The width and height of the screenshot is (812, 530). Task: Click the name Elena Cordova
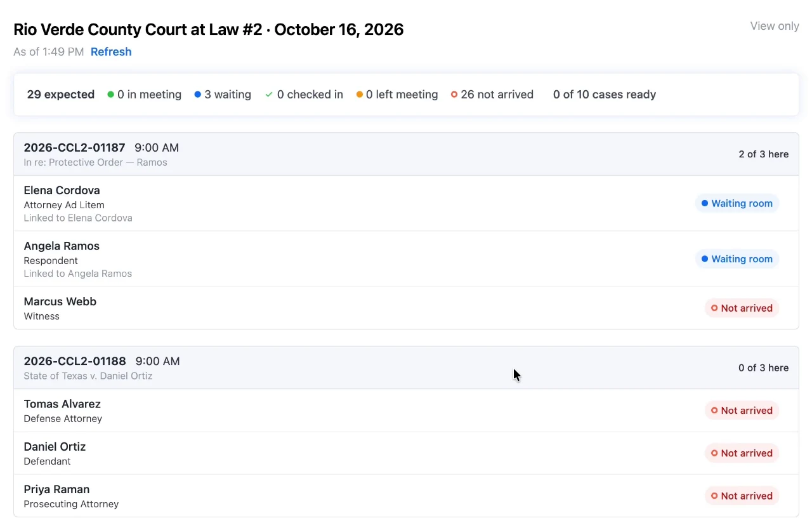(62, 190)
